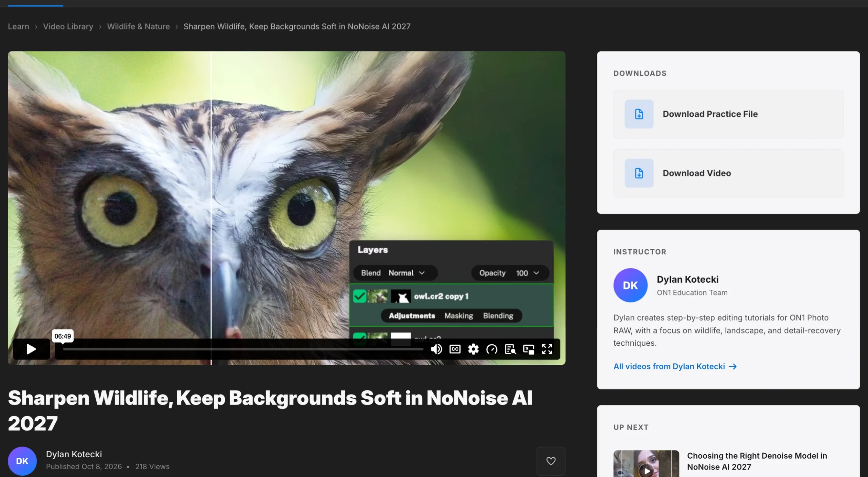This screenshot has height=477, width=868.
Task: Click the DK avatar below video title
Action: click(22, 461)
